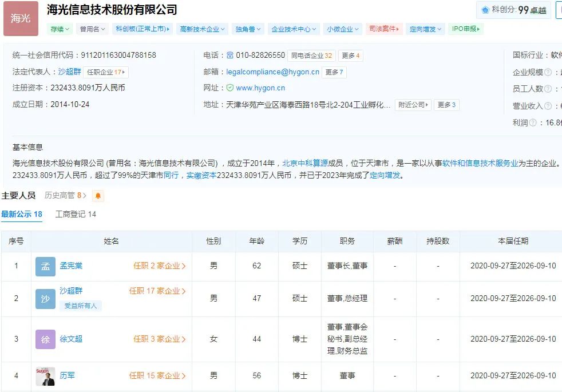Click 更多 3 beside address
Screen dimensions: 562x392
point(446,105)
